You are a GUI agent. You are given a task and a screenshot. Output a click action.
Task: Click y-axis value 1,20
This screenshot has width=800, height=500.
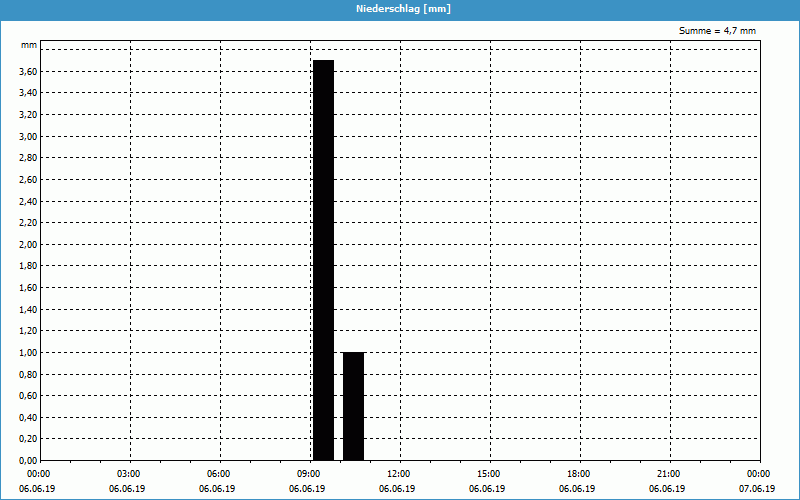tap(28, 331)
